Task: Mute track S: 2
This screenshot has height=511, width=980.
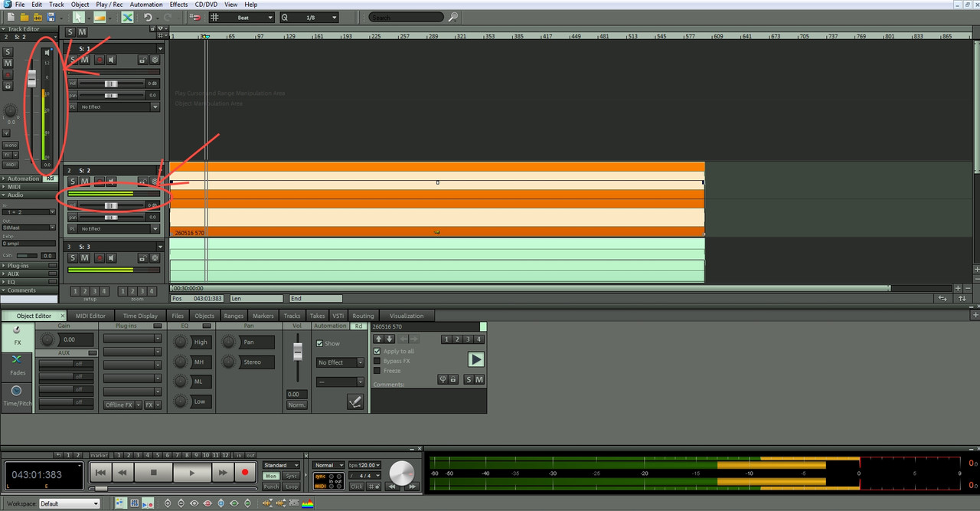Action: (84, 182)
